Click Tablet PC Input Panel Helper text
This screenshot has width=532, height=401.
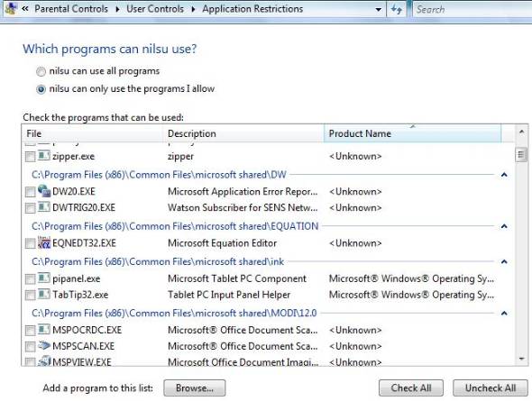(x=229, y=295)
